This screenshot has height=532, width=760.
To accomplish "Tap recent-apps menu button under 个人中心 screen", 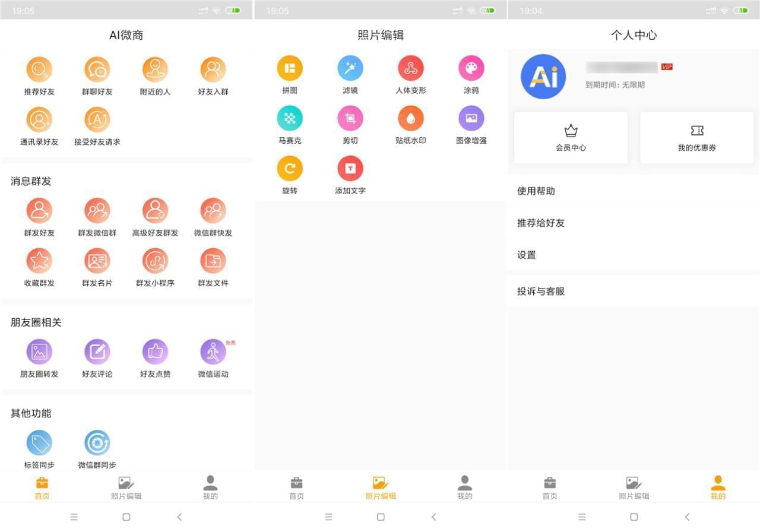I will 582,517.
